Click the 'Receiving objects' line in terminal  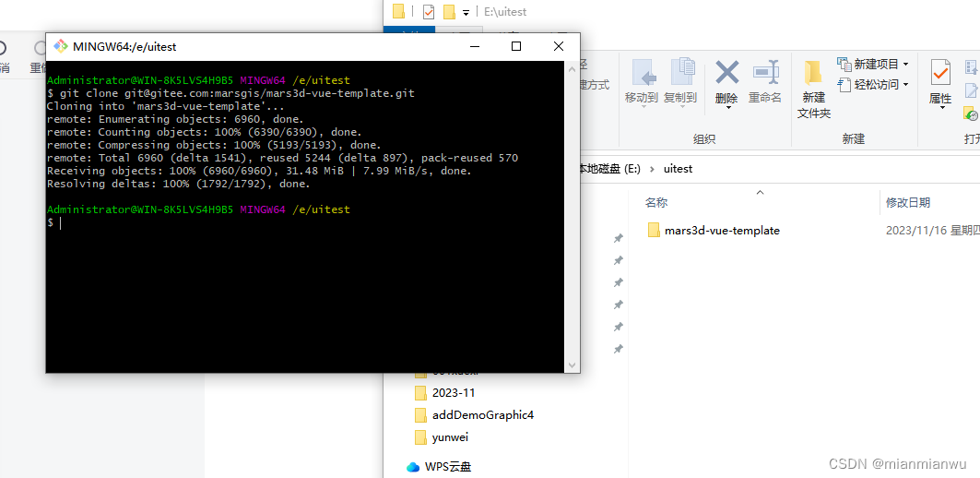tap(259, 171)
